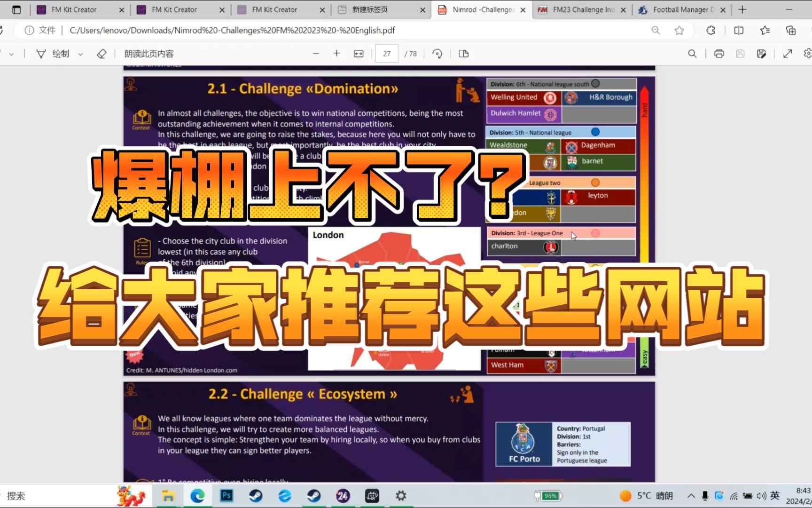Close the Nimrod -Challenges tab
The height and width of the screenshot is (508, 812).
coord(523,10)
